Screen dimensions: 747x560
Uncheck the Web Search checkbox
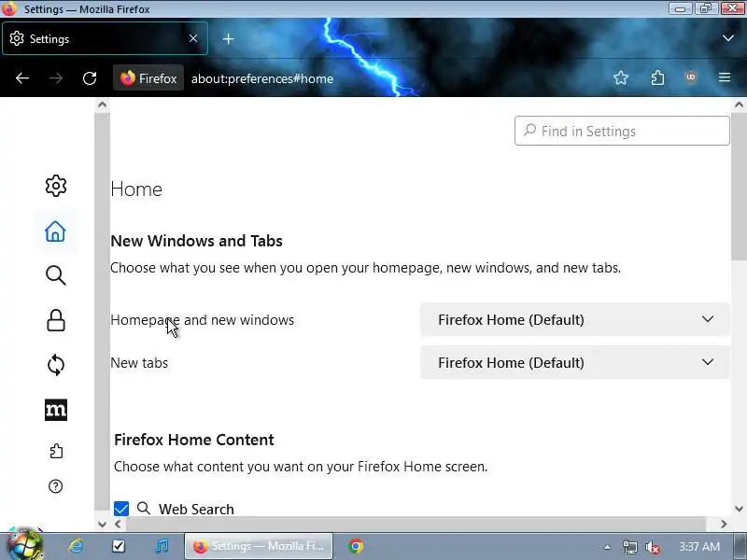coord(121,509)
